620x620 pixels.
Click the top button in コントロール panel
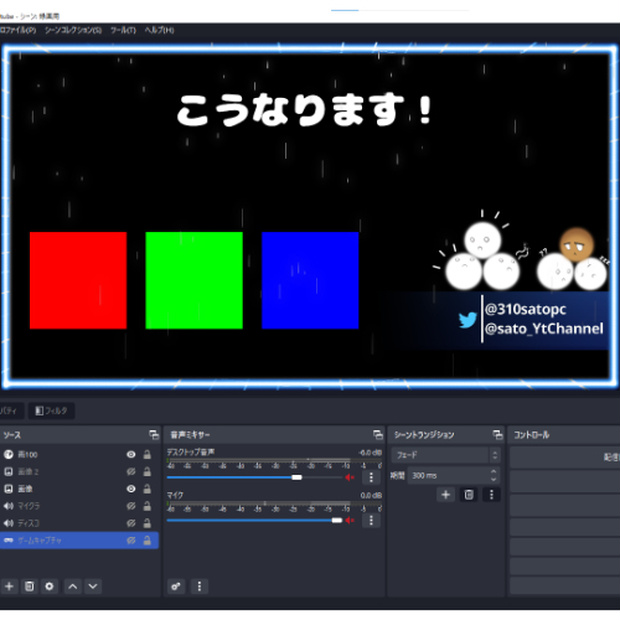tap(565, 457)
